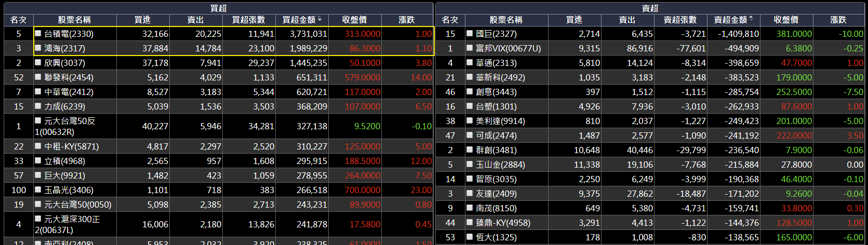The width and height of the screenshot is (868, 245).
Task: Click the price change value -10.00
Action: point(851,34)
